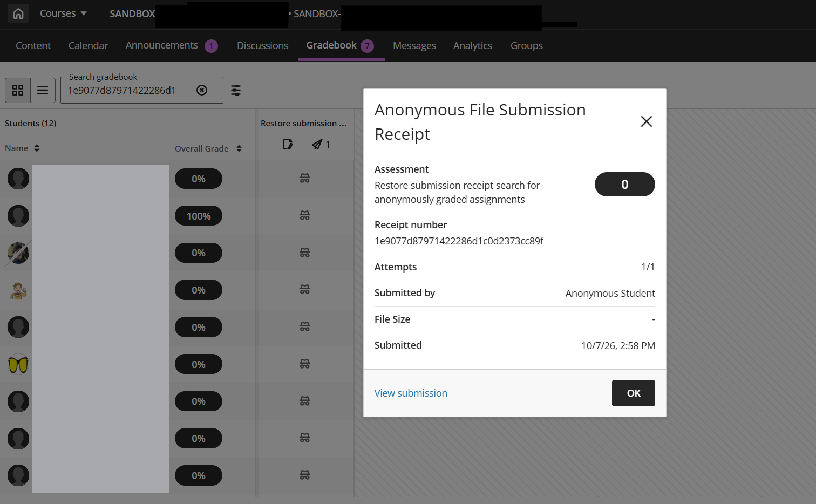Click the paper plane submissions icon

317,144
